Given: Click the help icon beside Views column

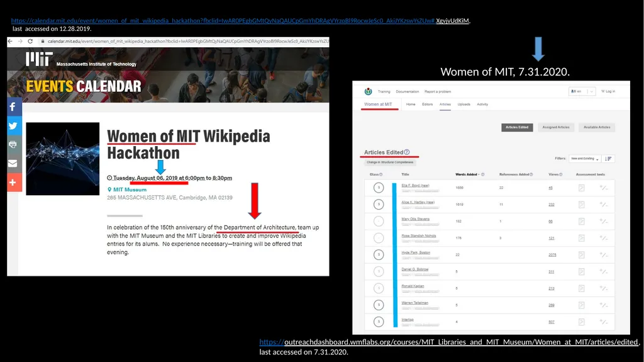Looking at the screenshot, I should click(560, 174).
